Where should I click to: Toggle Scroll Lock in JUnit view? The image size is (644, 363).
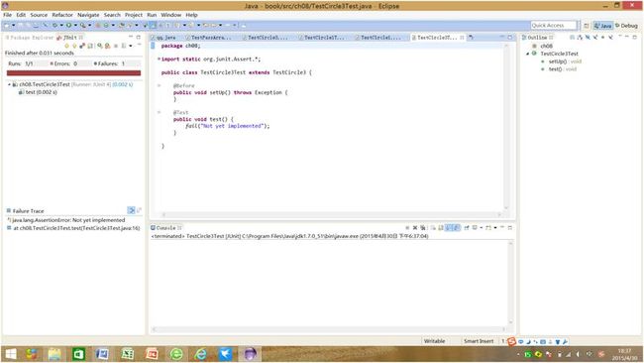click(90, 46)
